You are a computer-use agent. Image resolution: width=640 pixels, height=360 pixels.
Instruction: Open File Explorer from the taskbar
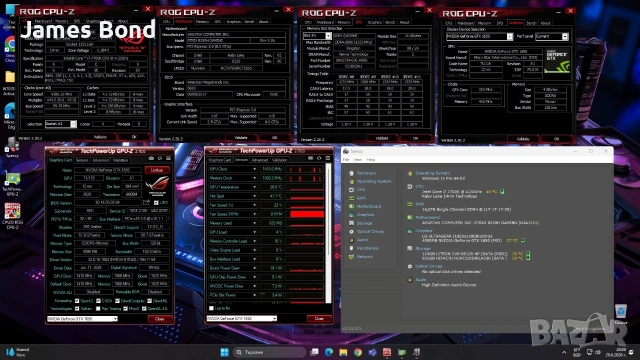tap(343, 352)
